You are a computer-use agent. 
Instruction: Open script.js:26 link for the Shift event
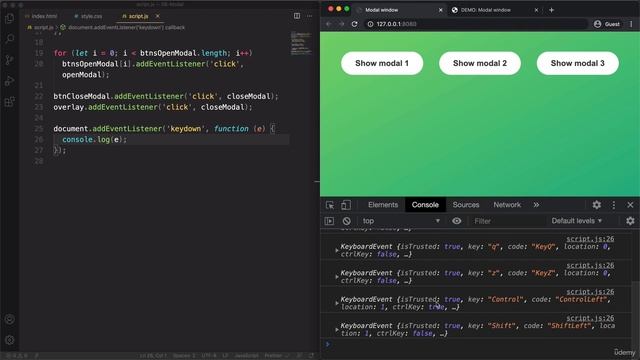590,318
